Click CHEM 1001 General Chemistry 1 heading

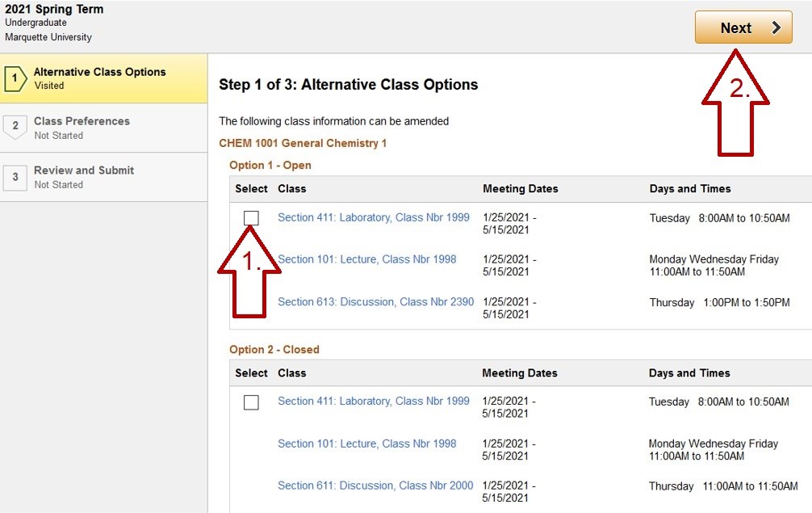303,143
